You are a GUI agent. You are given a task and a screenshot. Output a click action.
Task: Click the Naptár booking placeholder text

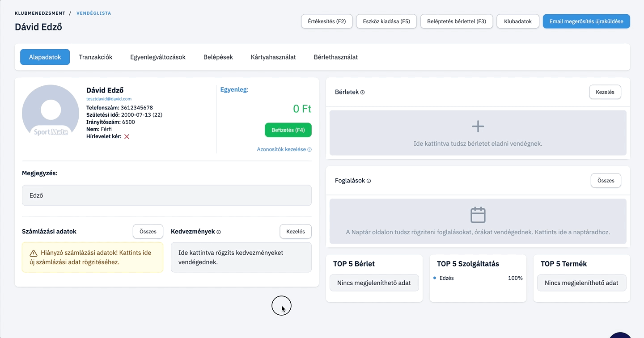pos(478,232)
